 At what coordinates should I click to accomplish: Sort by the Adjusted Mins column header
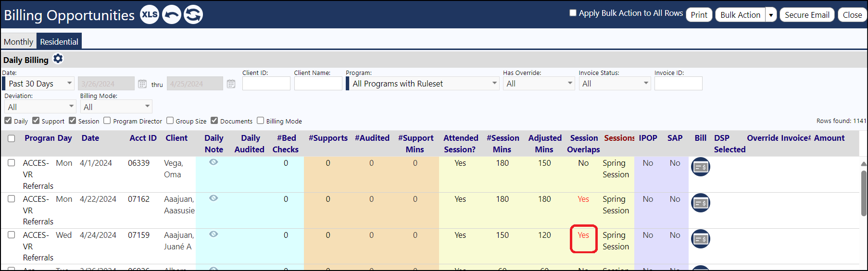[x=545, y=144]
